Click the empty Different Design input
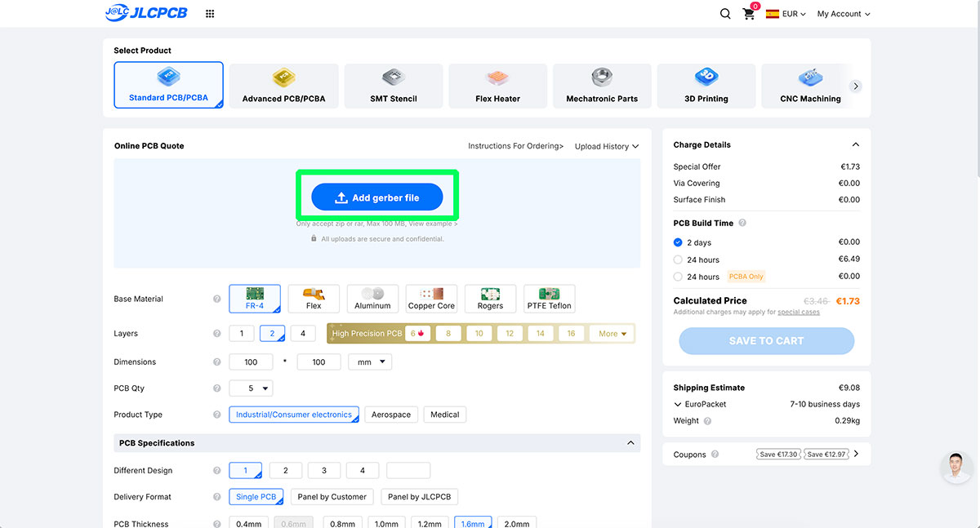The width and height of the screenshot is (980, 528). pos(408,471)
